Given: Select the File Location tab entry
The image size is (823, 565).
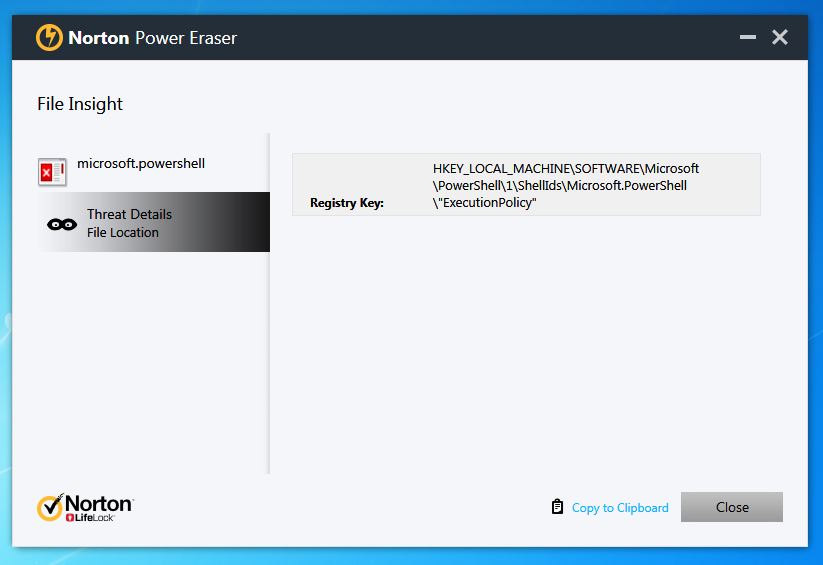Looking at the screenshot, I should pos(123,232).
